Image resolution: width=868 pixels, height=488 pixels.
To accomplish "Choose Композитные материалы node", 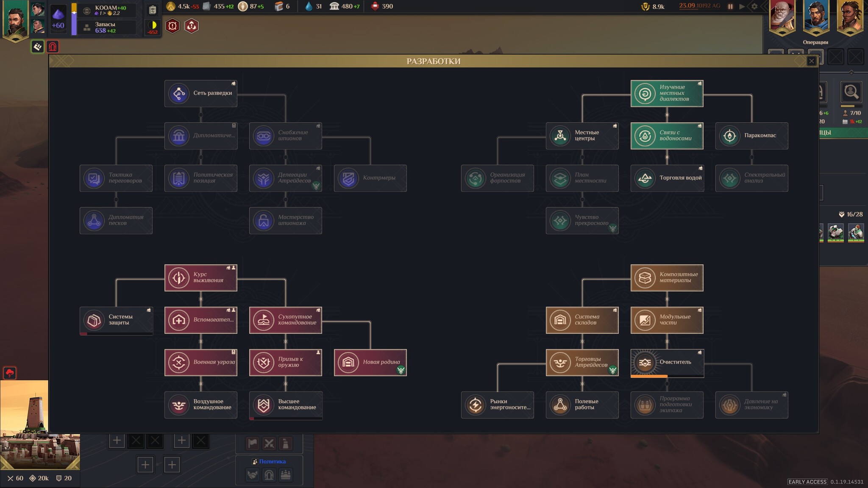I will tap(667, 277).
